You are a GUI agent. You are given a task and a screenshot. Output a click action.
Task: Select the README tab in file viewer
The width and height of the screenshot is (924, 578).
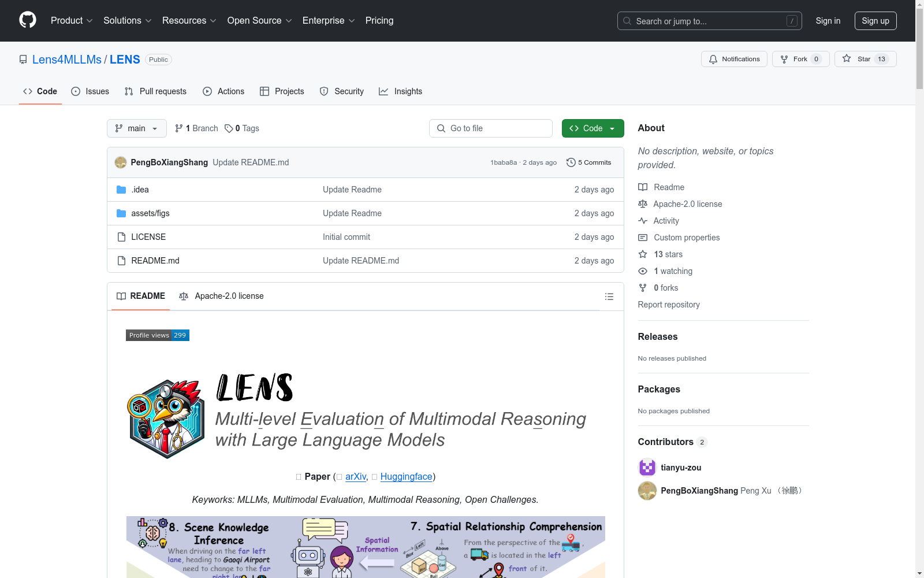coord(141,296)
